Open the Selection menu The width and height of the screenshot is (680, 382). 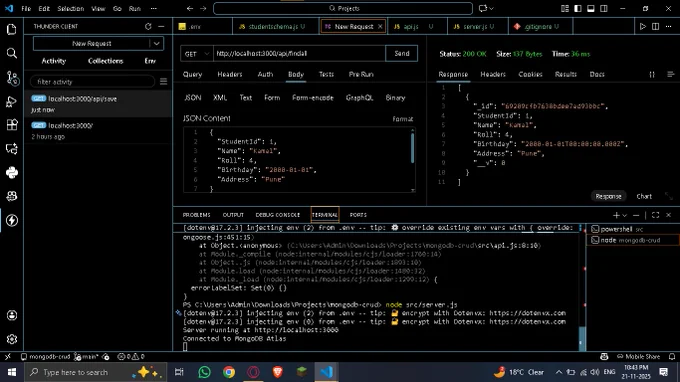(x=70, y=8)
